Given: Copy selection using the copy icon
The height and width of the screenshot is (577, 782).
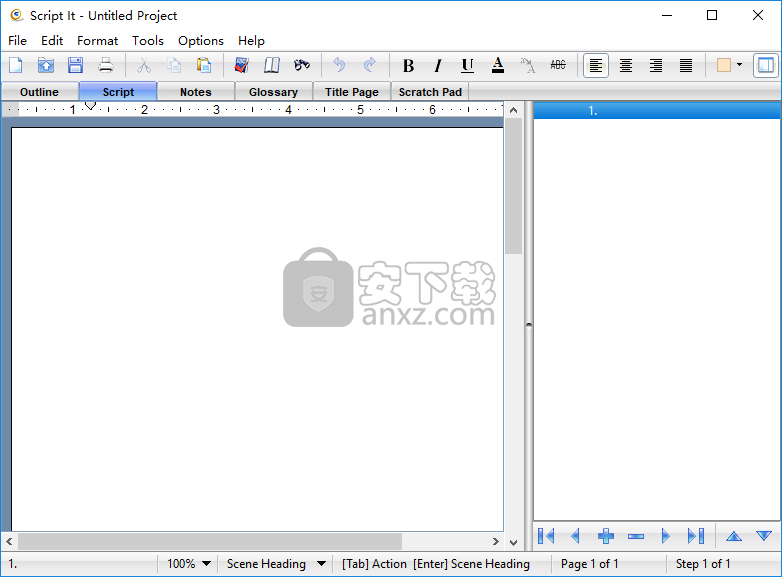Looking at the screenshot, I should pyautogui.click(x=174, y=65).
